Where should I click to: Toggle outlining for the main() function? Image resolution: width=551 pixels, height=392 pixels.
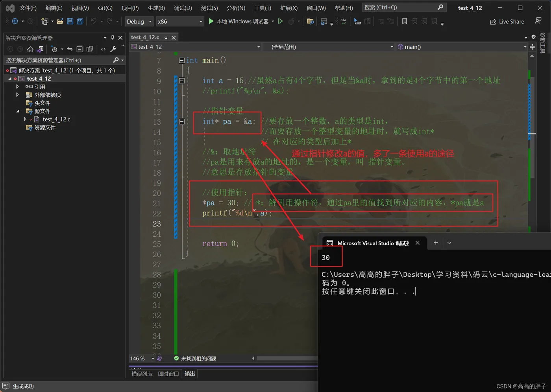[x=181, y=60]
